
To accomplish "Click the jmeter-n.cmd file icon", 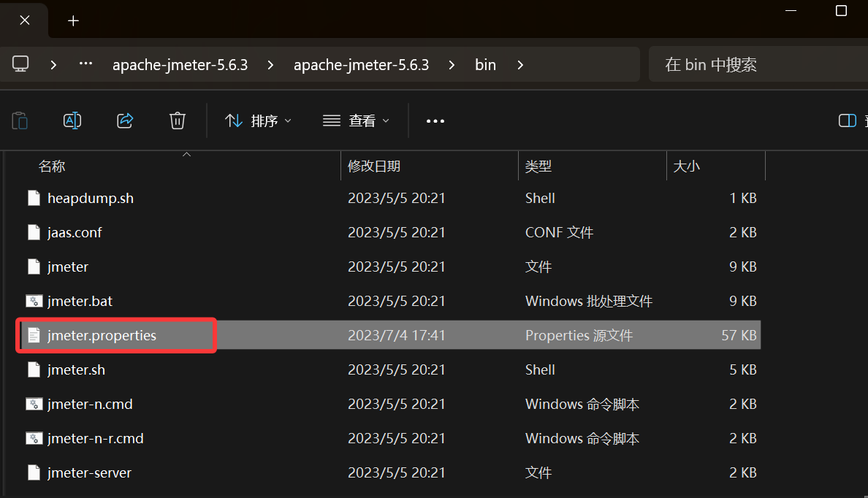I will [x=34, y=404].
